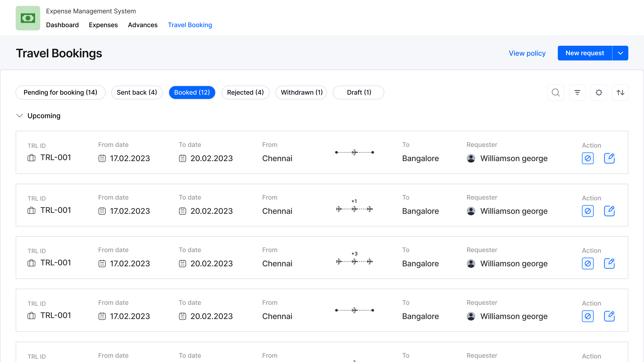Click the edit icon in the first booking card

(609, 158)
